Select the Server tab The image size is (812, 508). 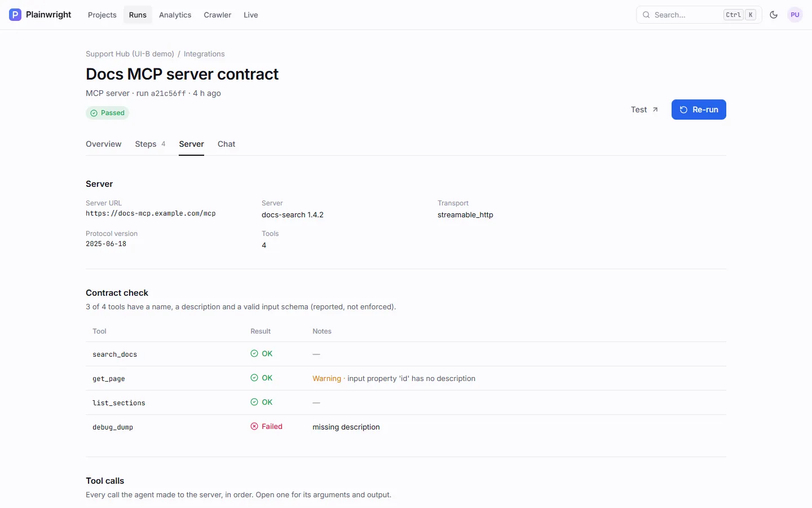coord(192,144)
